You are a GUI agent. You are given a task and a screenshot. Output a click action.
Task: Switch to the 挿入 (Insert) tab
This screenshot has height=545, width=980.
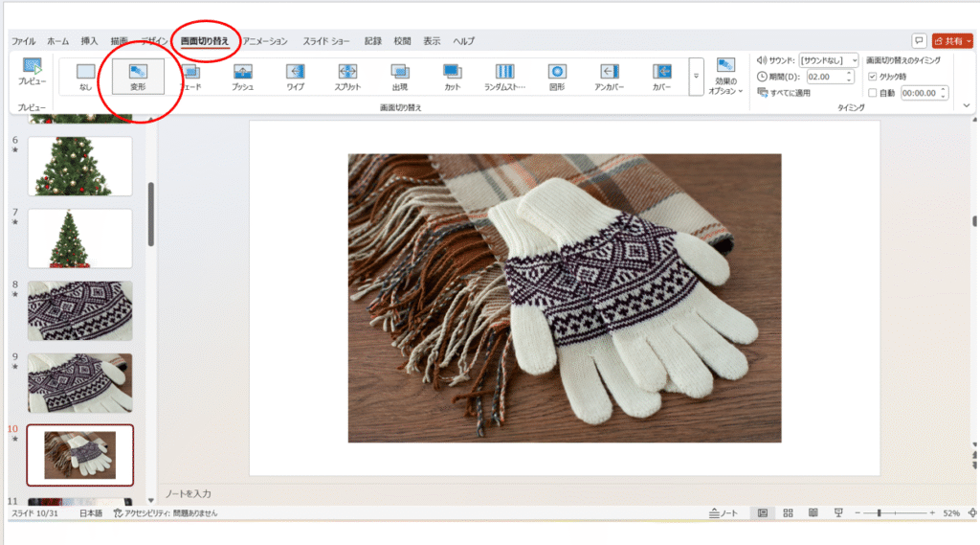pyautogui.click(x=89, y=41)
